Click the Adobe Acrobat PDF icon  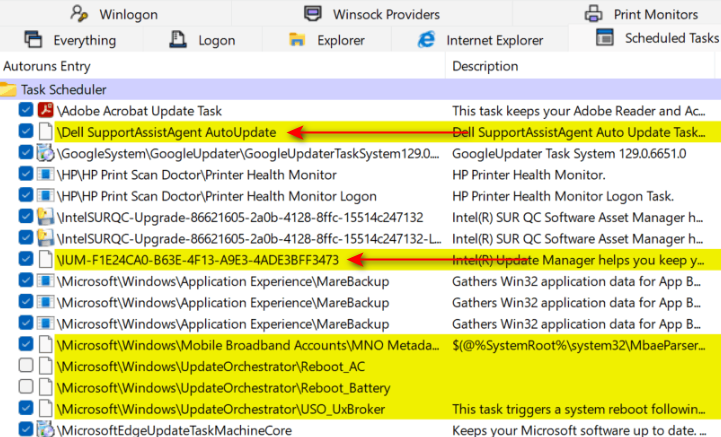coord(46,110)
